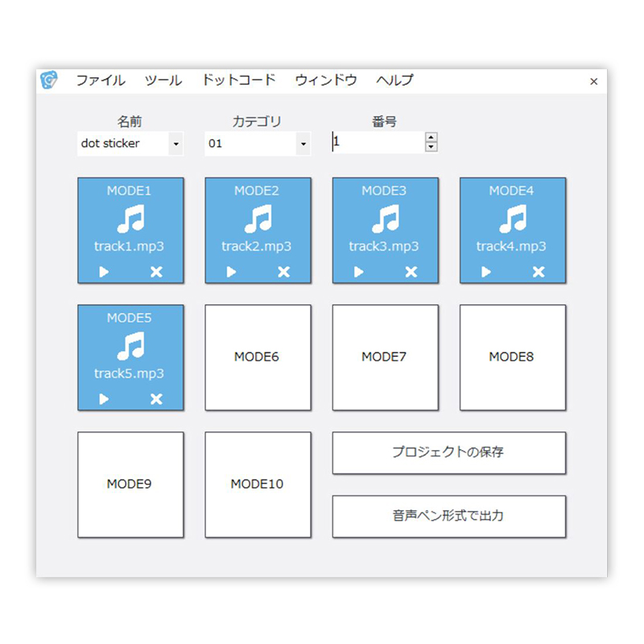Image resolution: width=644 pixels, height=644 pixels.
Task: Open the ドットコード menu
Action: [x=238, y=80]
